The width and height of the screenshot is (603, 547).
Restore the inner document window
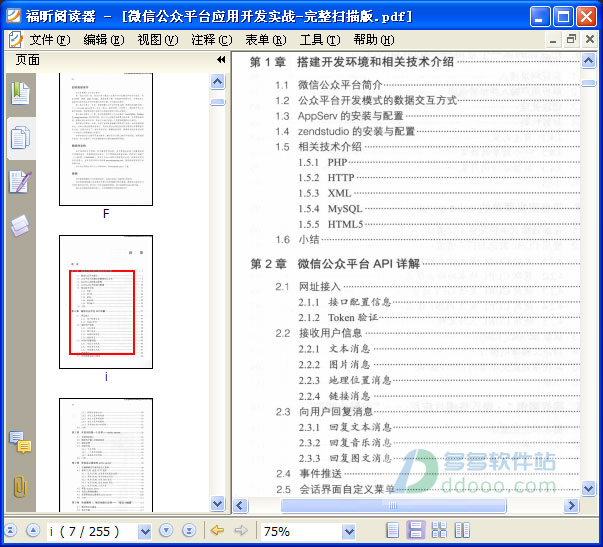pos(571,39)
